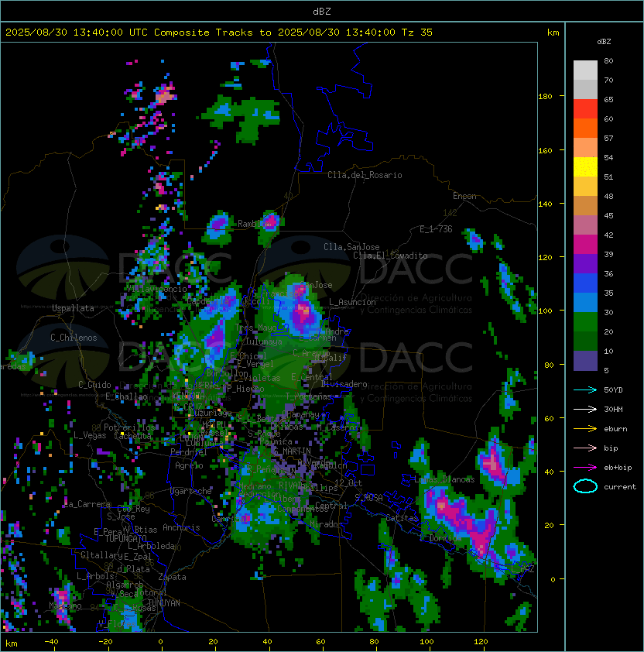Click the 'L_Asuncion' map label
Viewport: 644px width, 652px height.
pyautogui.click(x=352, y=302)
